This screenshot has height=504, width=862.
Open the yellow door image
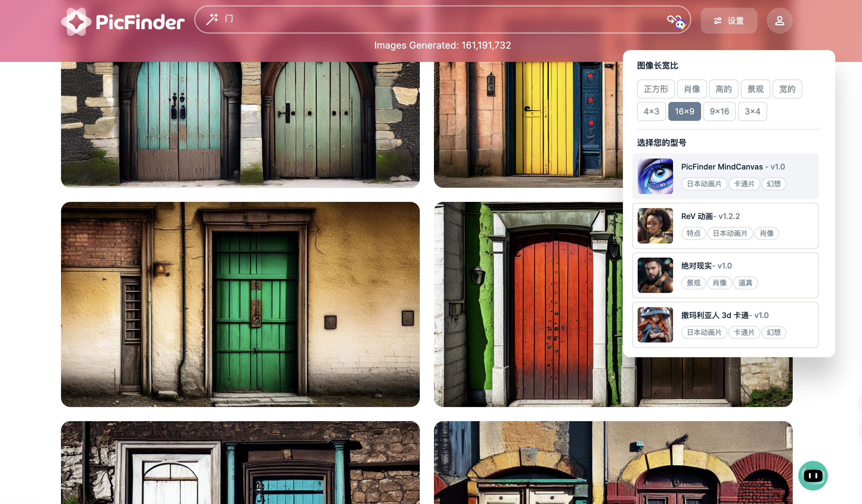coord(528,124)
